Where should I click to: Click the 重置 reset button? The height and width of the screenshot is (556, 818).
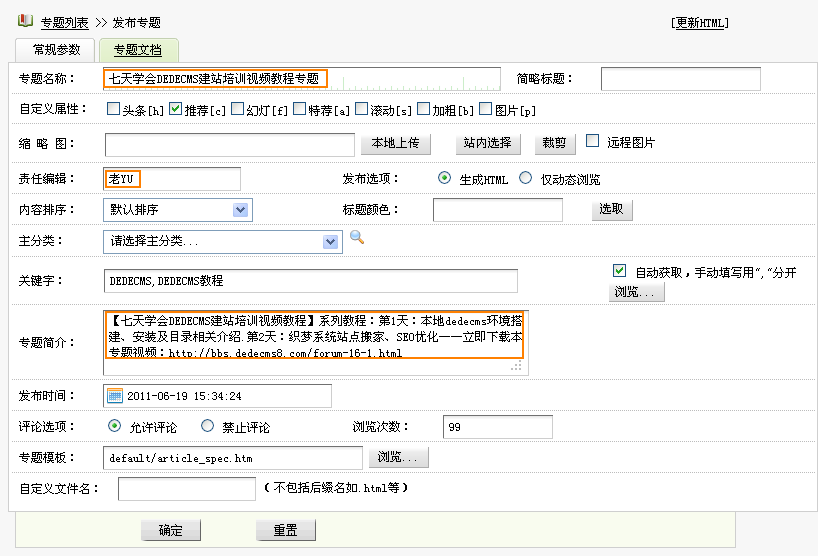[286, 530]
